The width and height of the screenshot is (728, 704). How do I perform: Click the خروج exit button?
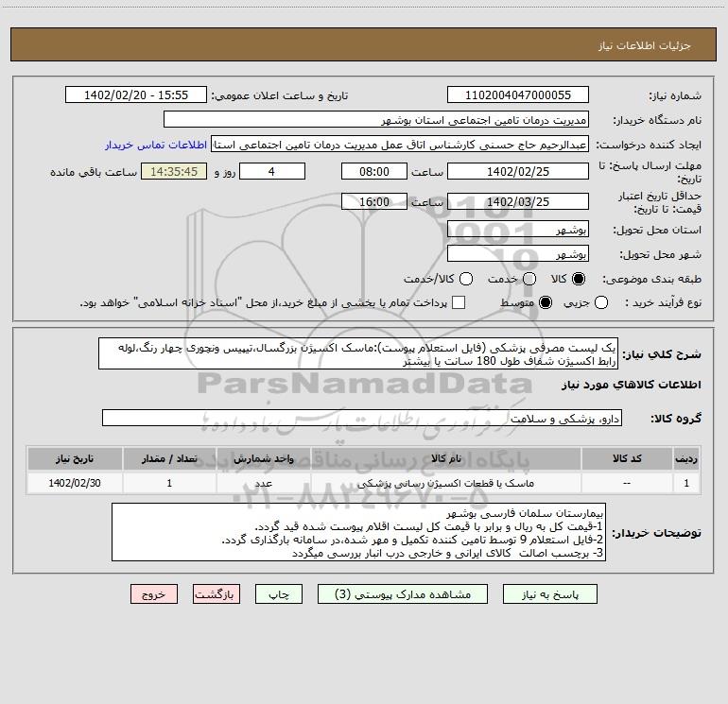154,594
